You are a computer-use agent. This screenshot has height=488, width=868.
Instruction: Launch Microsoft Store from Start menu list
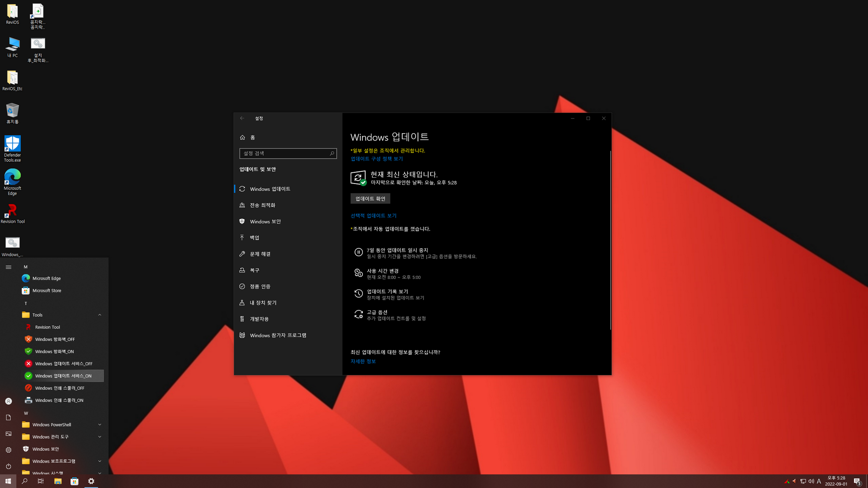(x=62, y=290)
